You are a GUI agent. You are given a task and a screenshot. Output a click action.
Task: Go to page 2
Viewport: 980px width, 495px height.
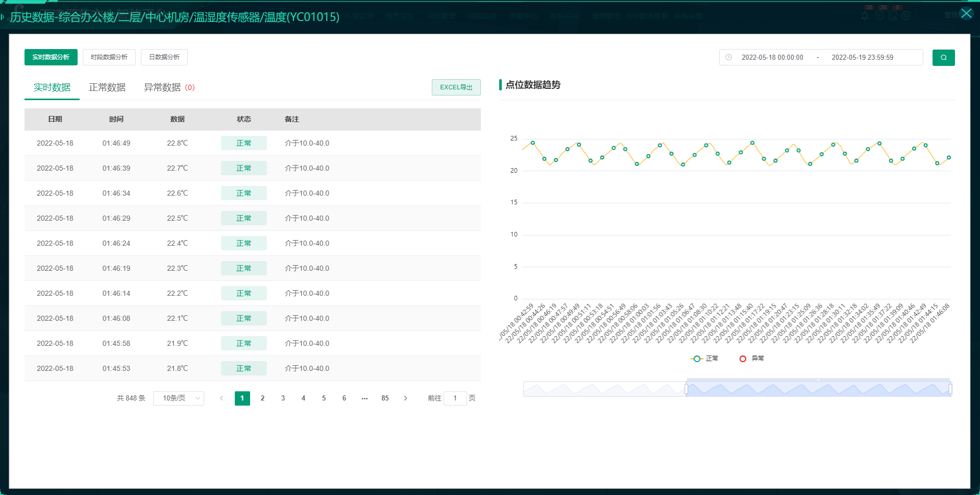pos(263,398)
